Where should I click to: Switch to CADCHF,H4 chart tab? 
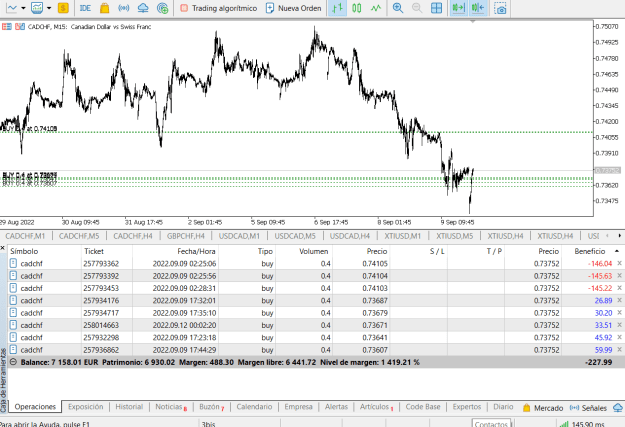coord(133,236)
